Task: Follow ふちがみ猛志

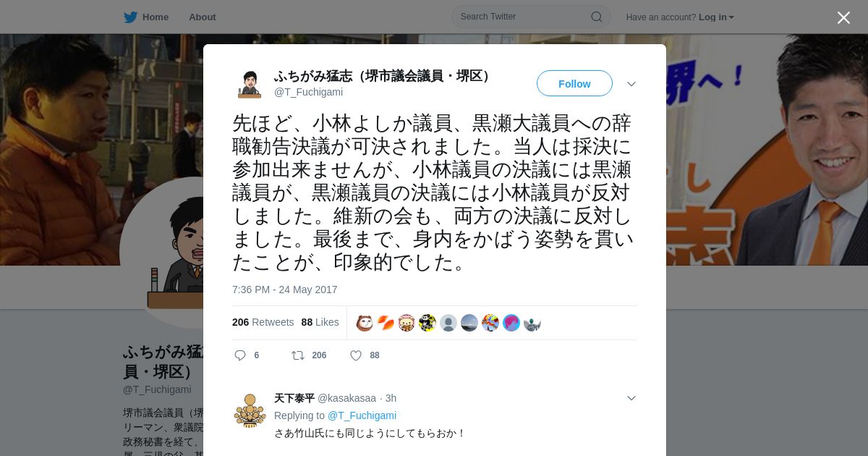Action: coord(574,83)
